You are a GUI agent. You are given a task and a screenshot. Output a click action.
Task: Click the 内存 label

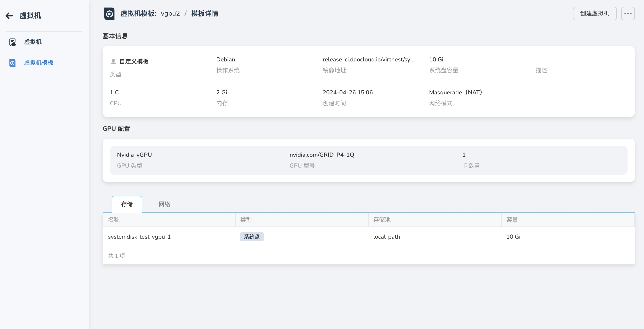222,103
